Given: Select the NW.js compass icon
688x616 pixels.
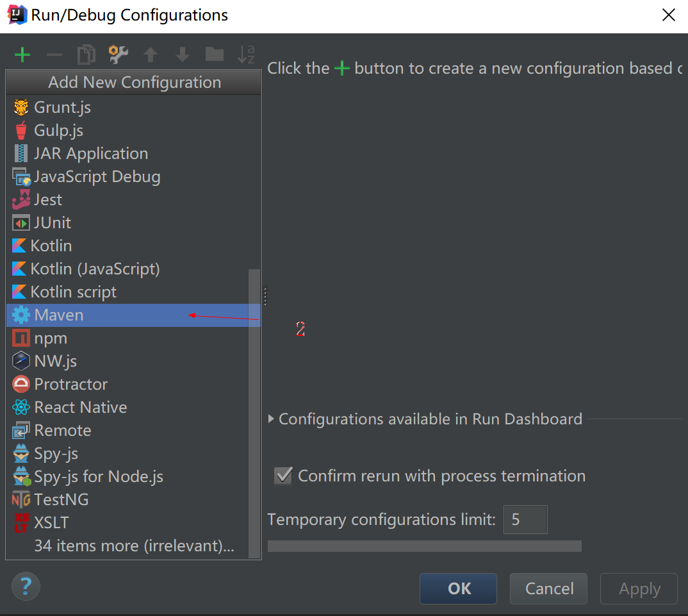Looking at the screenshot, I should click(x=20, y=361).
